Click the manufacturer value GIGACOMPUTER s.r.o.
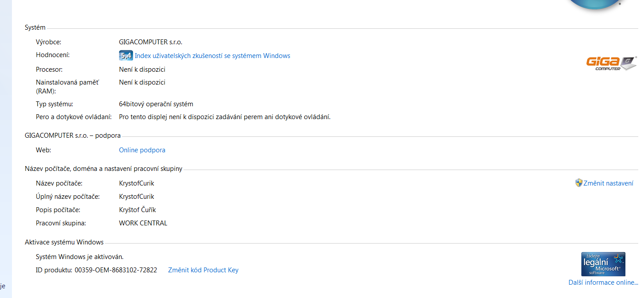This screenshot has height=298, width=644. pyautogui.click(x=150, y=42)
